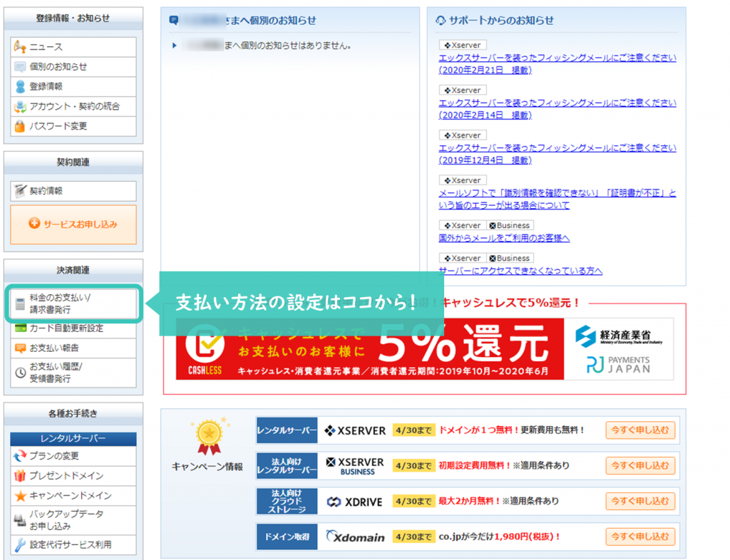Viewport: 730px width, 560px height.
Task: Open 契約情報 menu item
Action: coord(73,191)
